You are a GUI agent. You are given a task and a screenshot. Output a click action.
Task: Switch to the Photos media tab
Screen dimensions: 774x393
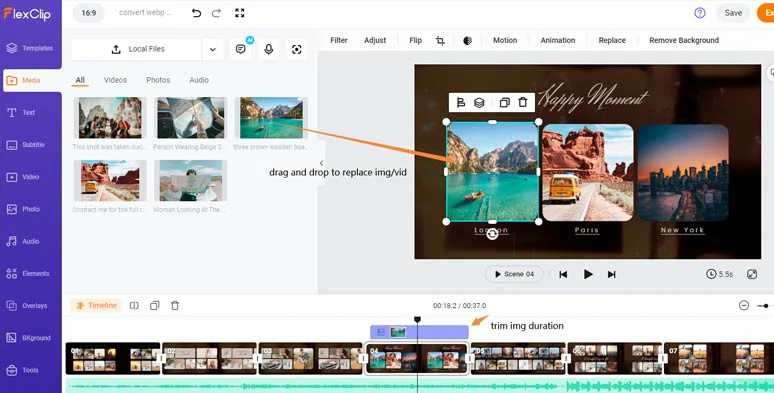(158, 80)
